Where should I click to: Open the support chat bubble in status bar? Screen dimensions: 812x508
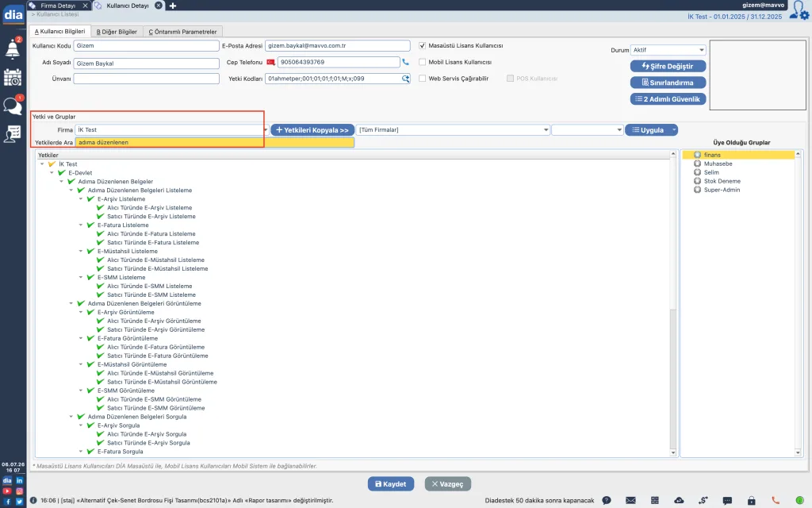pyautogui.click(x=727, y=500)
